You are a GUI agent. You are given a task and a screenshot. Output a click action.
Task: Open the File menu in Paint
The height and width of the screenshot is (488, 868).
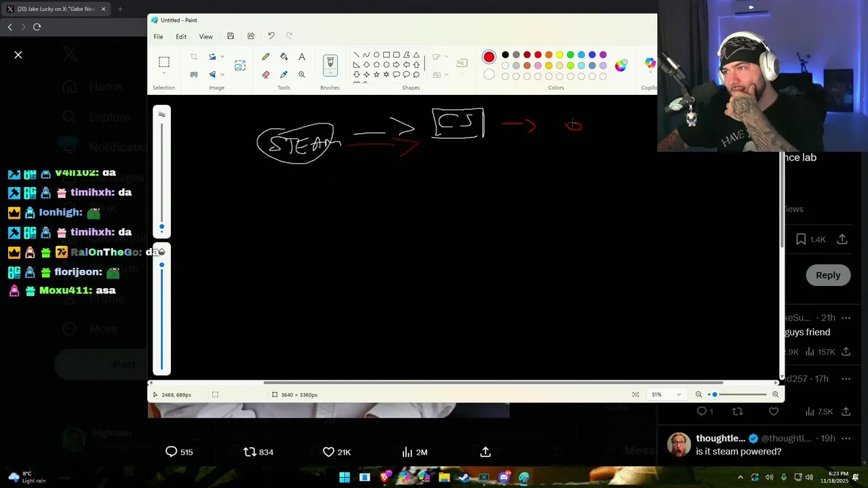[158, 37]
